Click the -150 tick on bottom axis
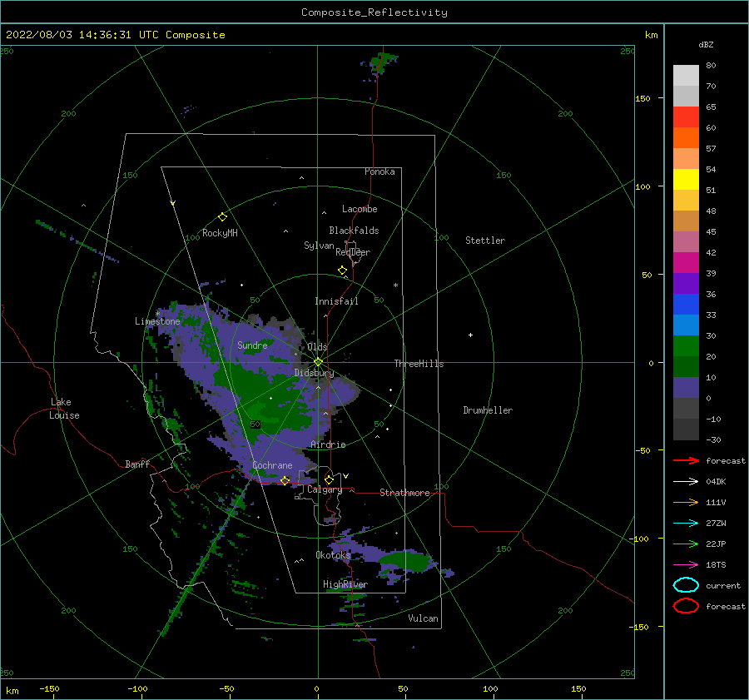 coord(49,688)
